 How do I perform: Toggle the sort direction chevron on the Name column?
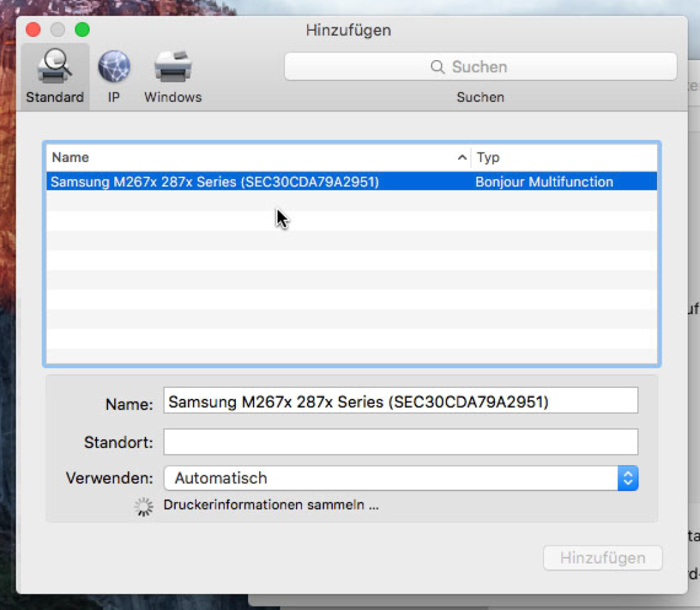(462, 157)
